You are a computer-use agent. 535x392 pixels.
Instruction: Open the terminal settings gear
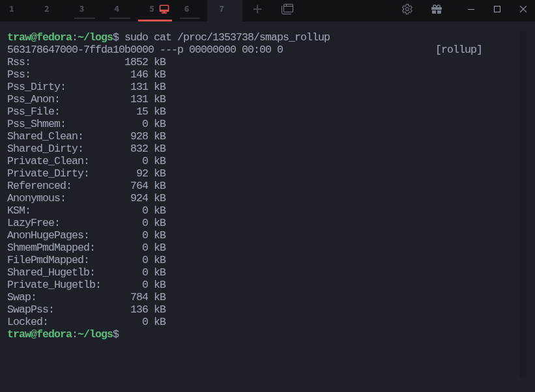407,9
